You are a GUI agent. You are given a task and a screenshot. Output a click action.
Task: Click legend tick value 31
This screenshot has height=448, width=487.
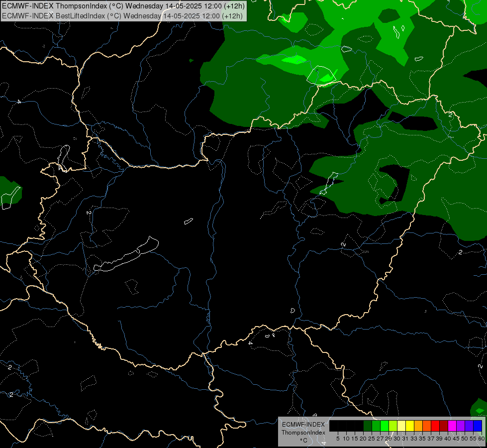point(405,439)
